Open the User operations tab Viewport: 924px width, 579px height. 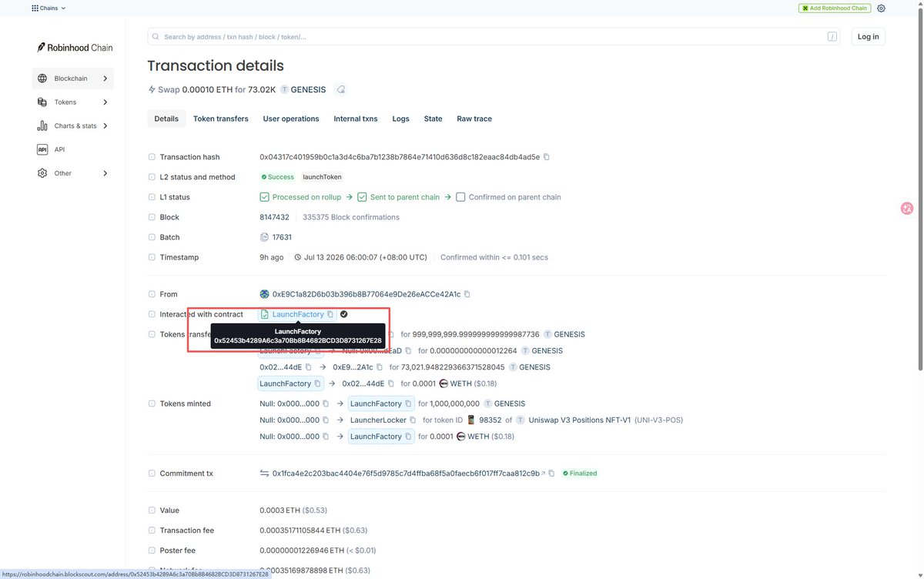tap(291, 119)
